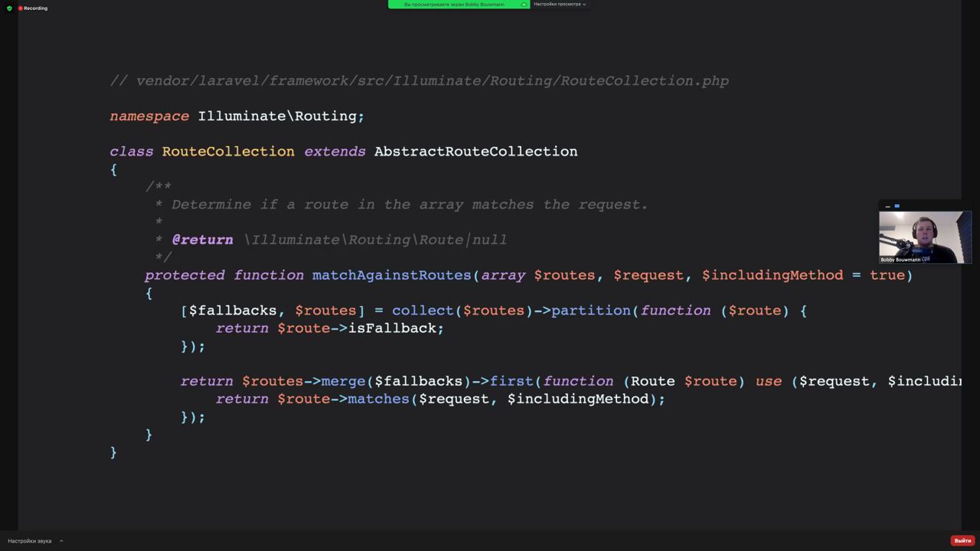Click the matchAgainstRoutes function name
Viewport: 980px width, 551px height.
391,275
